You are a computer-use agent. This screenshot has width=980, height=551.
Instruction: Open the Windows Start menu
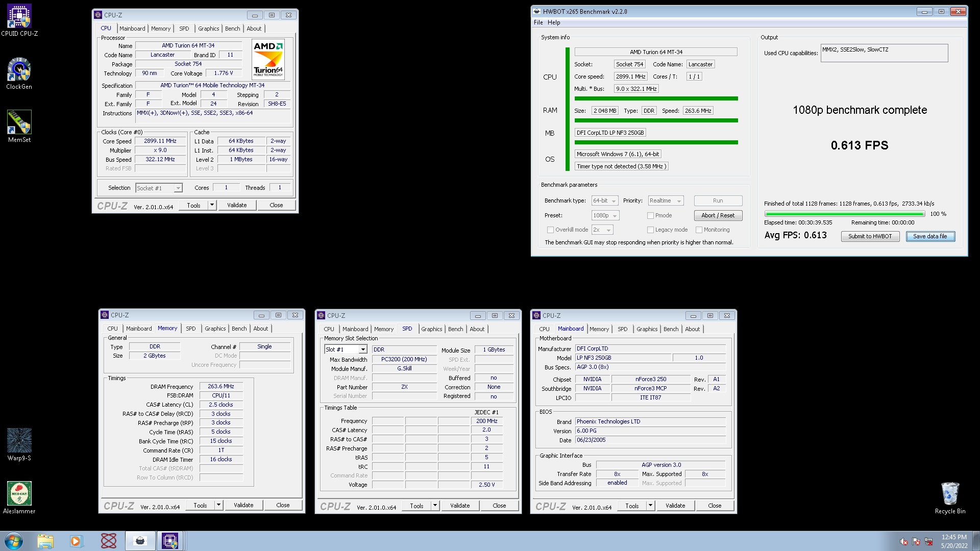[14, 541]
